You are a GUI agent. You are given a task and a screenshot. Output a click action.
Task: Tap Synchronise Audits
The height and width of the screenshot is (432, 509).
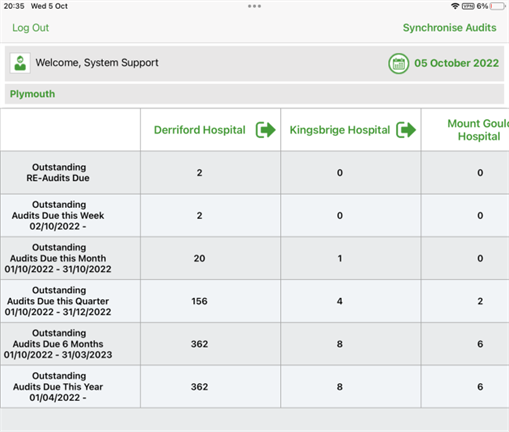(449, 28)
